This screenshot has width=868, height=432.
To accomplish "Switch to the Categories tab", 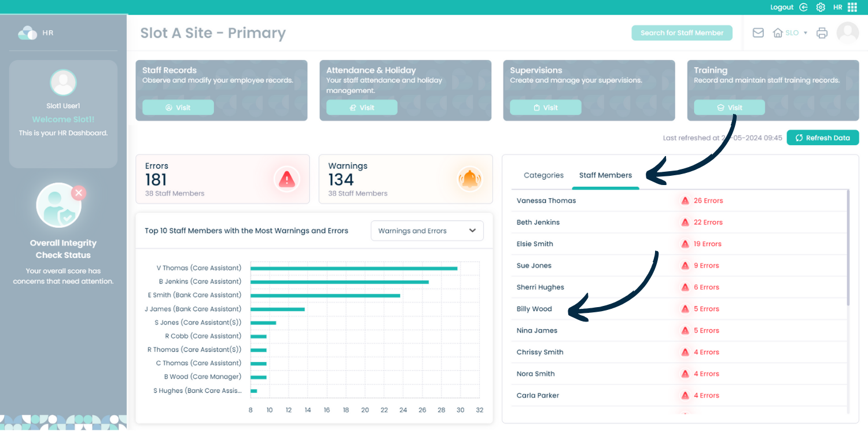I will point(543,175).
